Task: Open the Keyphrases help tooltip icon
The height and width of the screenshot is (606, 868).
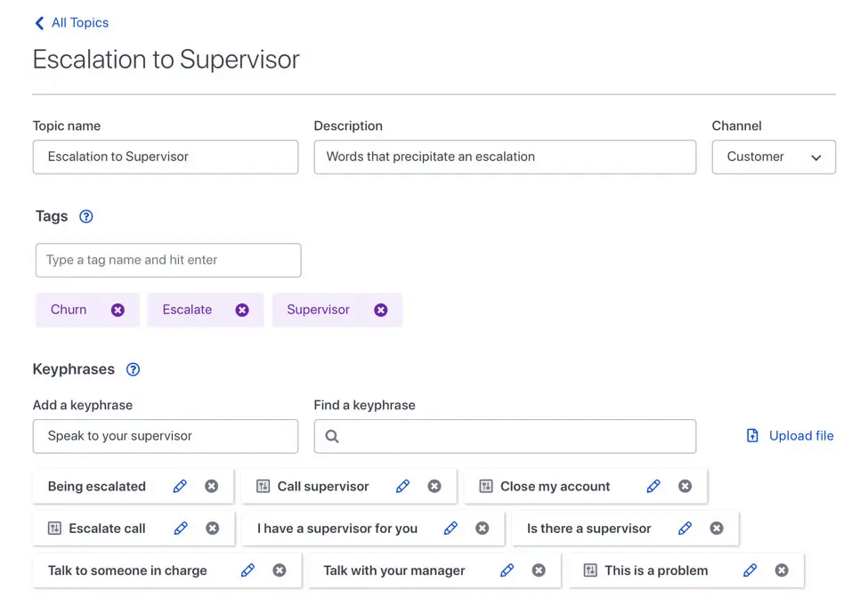Action: (134, 369)
